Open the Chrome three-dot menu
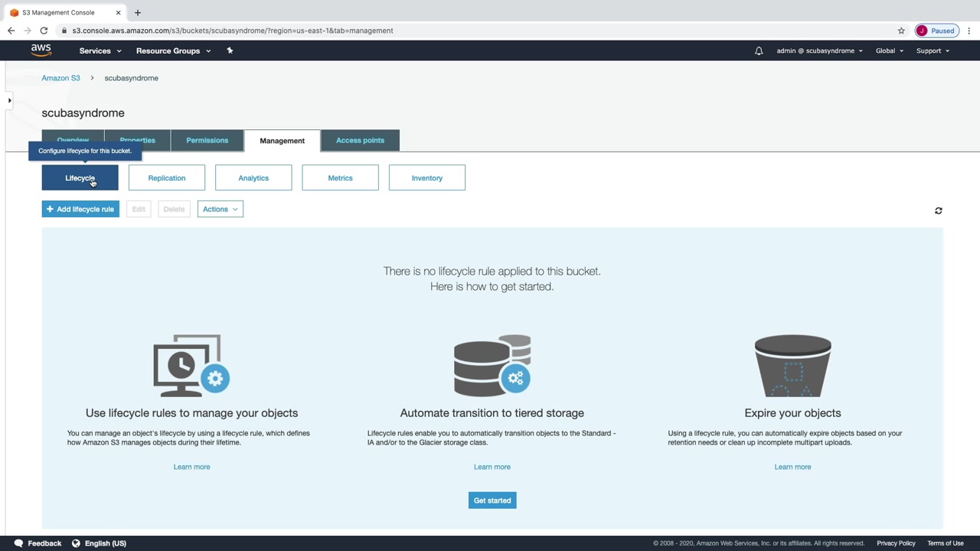980x551 pixels. pyautogui.click(x=969, y=31)
